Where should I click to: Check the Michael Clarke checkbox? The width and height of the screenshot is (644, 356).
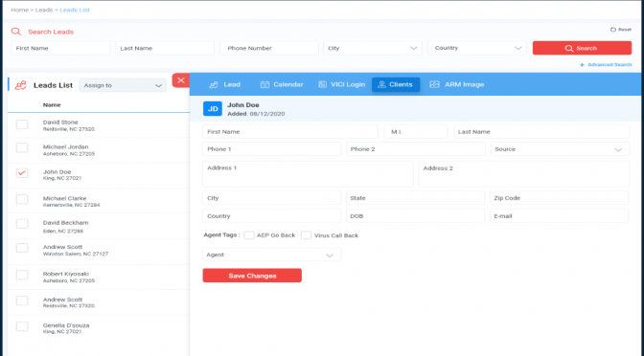click(22, 199)
